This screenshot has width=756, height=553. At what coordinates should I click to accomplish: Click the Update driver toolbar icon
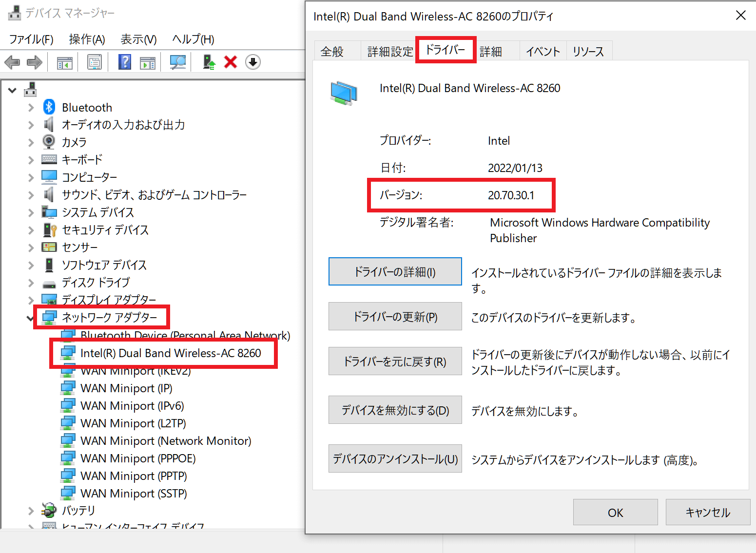pos(209,62)
